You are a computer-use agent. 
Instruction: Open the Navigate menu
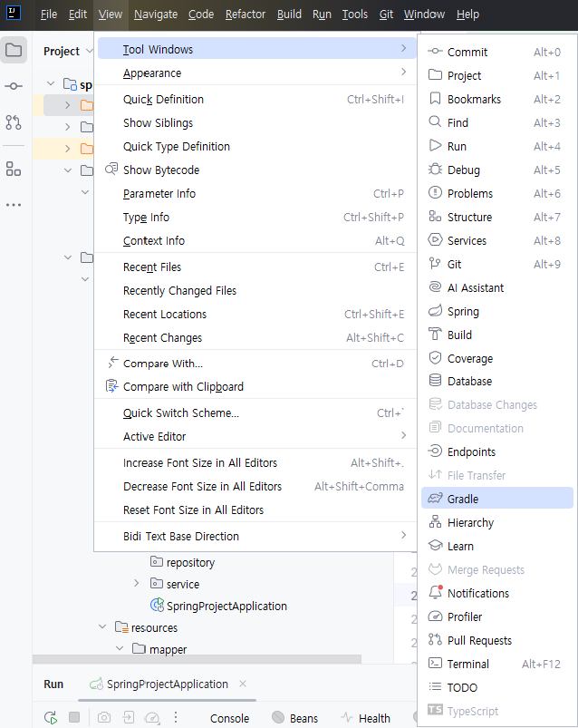156,15
